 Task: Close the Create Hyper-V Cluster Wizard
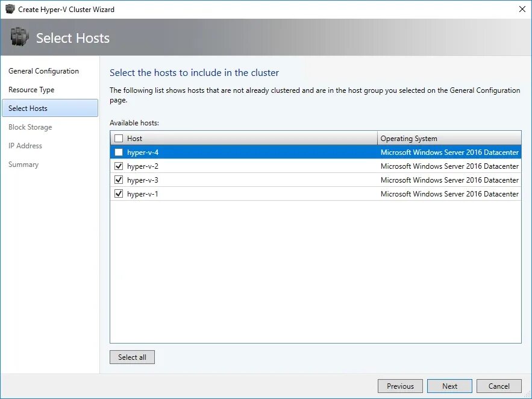coord(522,9)
